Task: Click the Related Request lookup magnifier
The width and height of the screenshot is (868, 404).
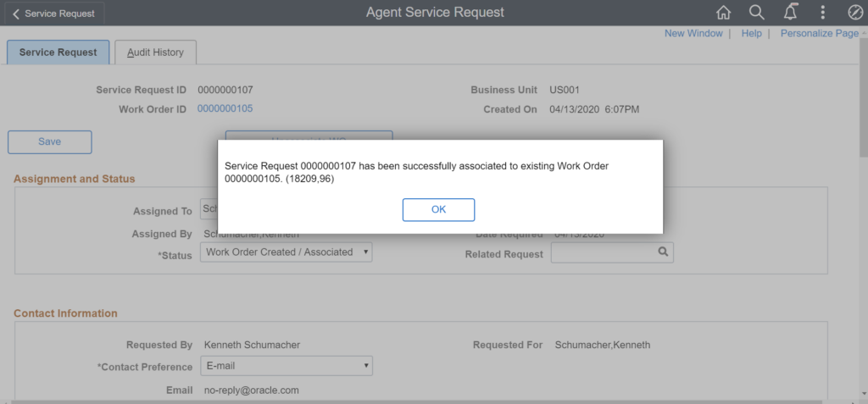Action: tap(663, 252)
